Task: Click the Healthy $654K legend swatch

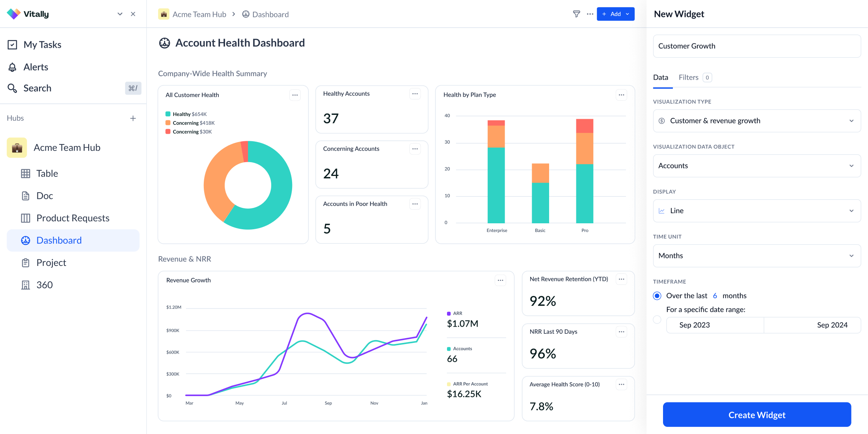Action: pyautogui.click(x=168, y=114)
